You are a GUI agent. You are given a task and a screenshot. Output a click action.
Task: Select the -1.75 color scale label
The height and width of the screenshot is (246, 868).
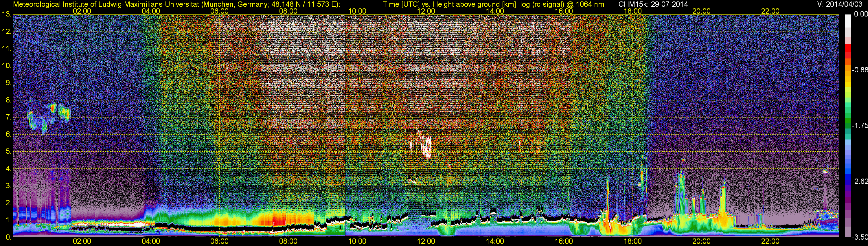[x=860, y=125]
